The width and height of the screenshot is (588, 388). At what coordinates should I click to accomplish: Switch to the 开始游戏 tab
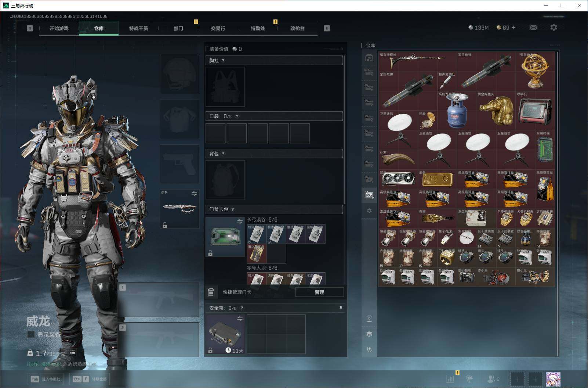59,28
